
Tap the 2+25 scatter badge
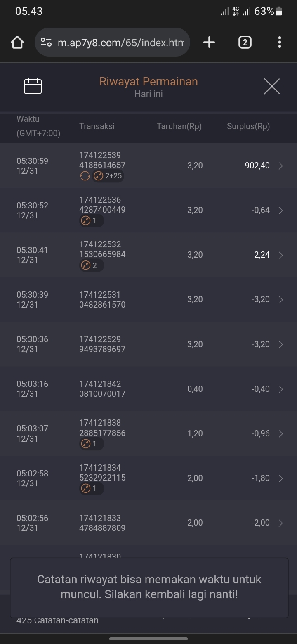pos(108,176)
